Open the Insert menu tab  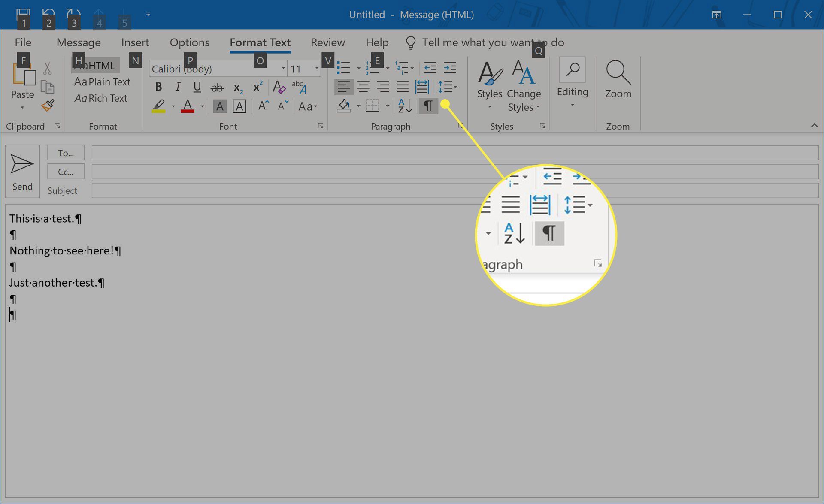click(135, 42)
